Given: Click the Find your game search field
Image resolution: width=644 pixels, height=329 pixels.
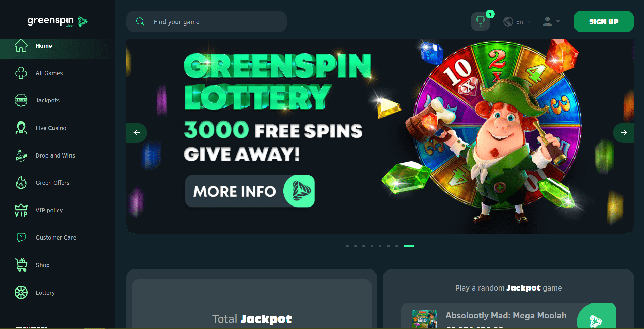Looking at the screenshot, I should (206, 21).
